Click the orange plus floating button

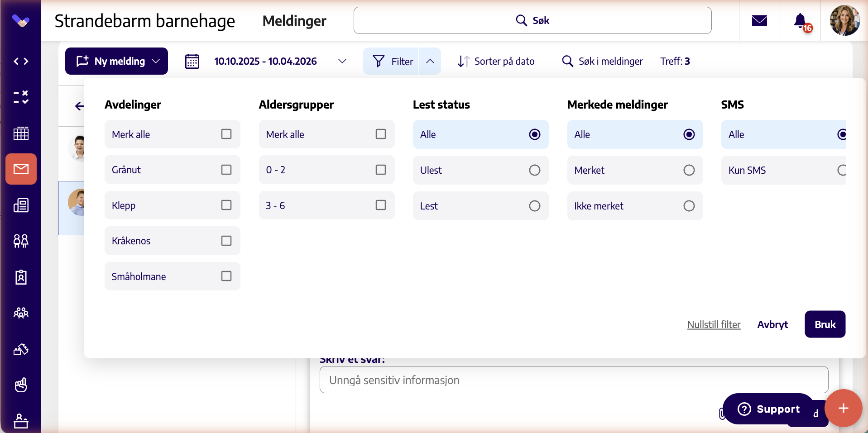click(843, 408)
